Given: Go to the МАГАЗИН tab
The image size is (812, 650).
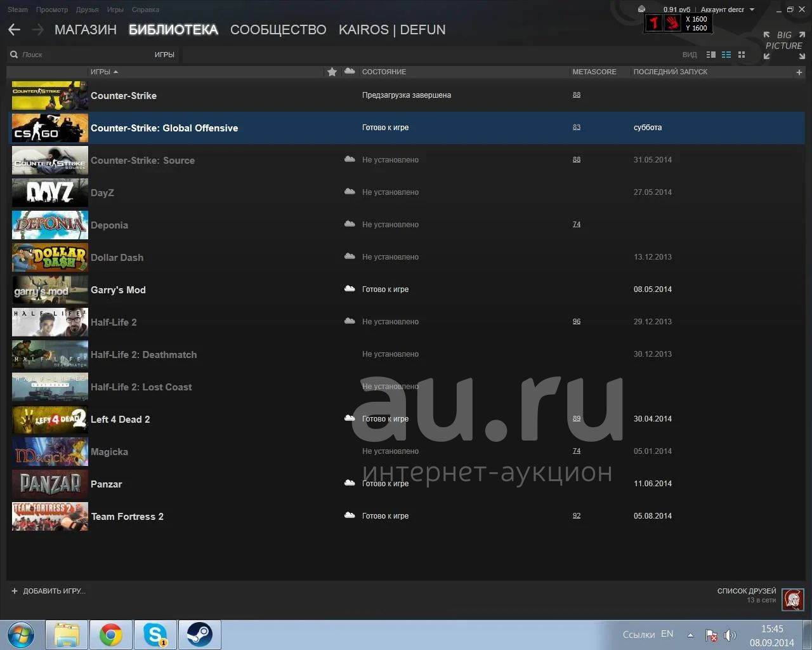Looking at the screenshot, I should click(86, 30).
